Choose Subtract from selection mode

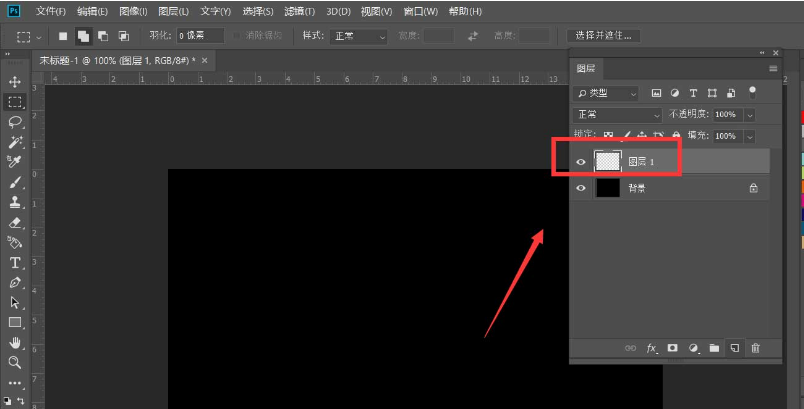[x=103, y=36]
